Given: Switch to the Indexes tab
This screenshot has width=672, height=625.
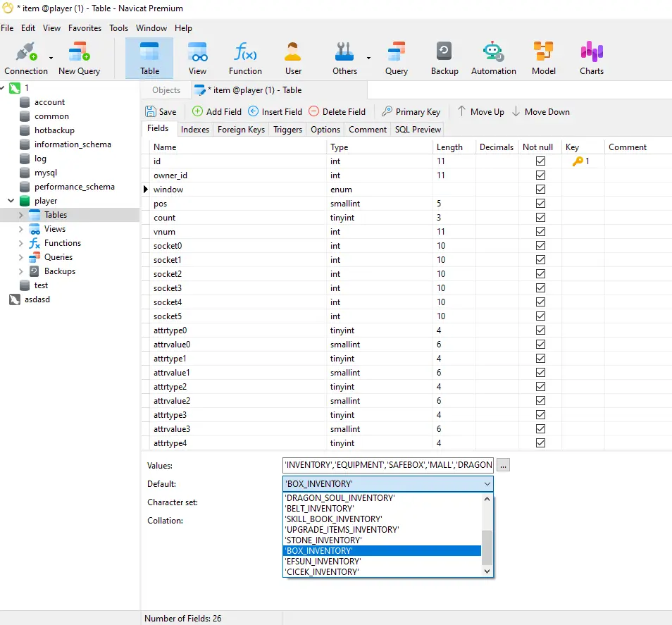Looking at the screenshot, I should coord(194,130).
